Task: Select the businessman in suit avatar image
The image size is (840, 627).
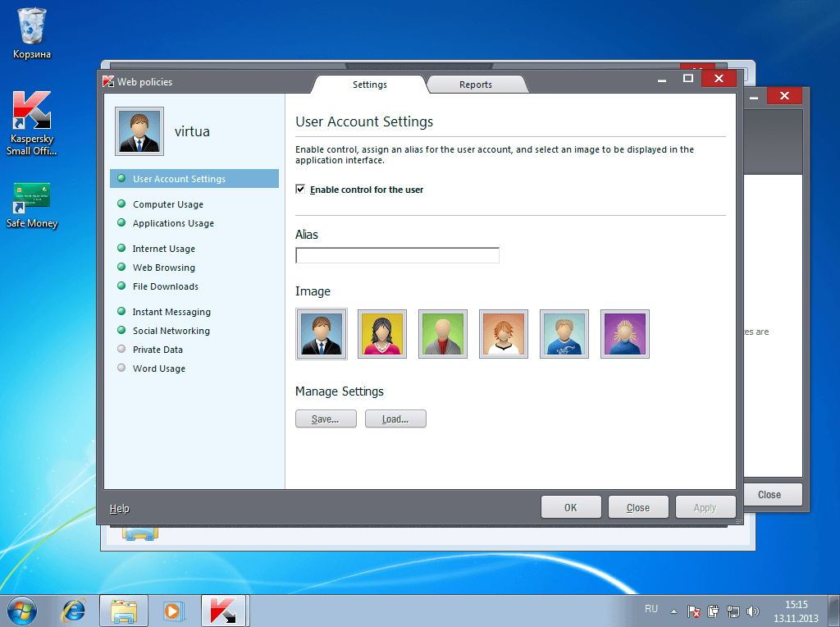Action: pyautogui.click(x=322, y=334)
